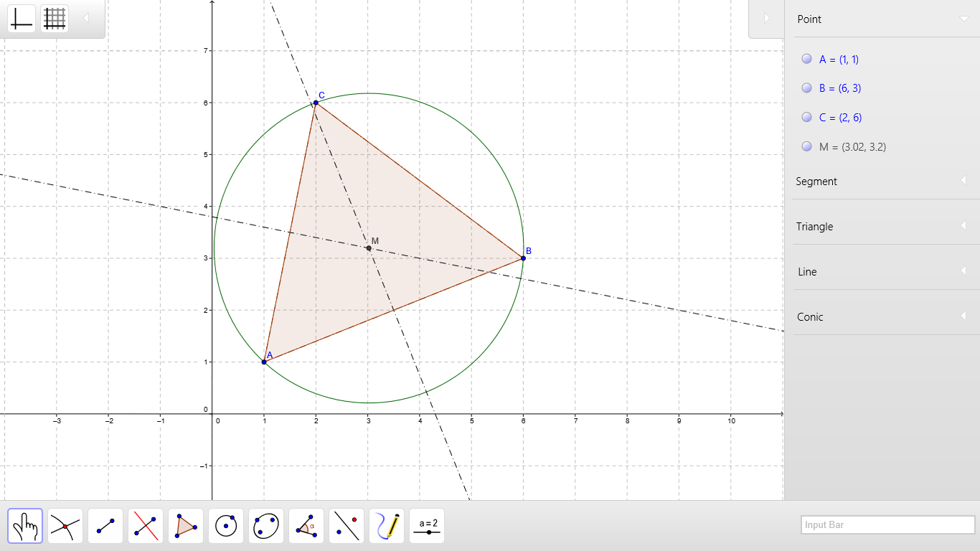Click the Input Bar field

(888, 524)
